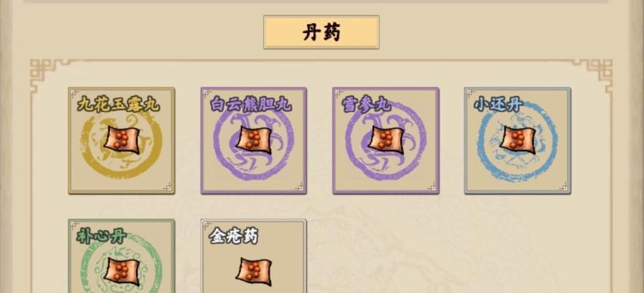
Task: Choose the 补心丹 name label
Action: [101, 237]
